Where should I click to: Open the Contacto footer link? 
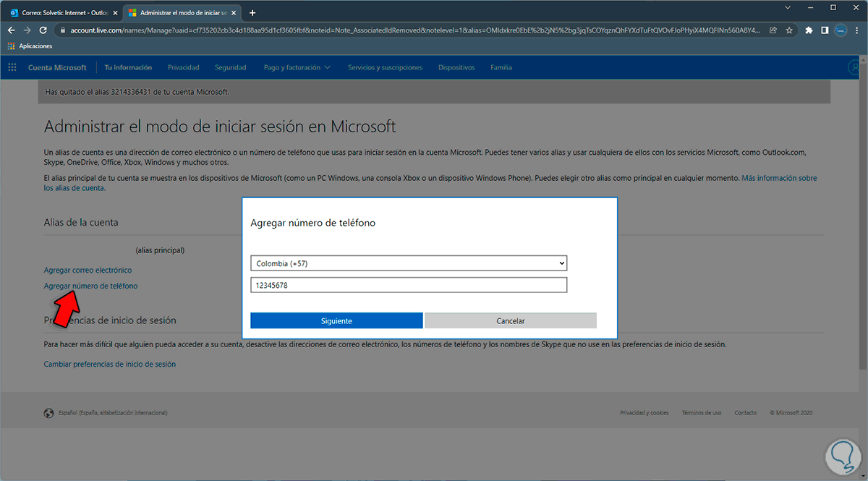point(746,413)
